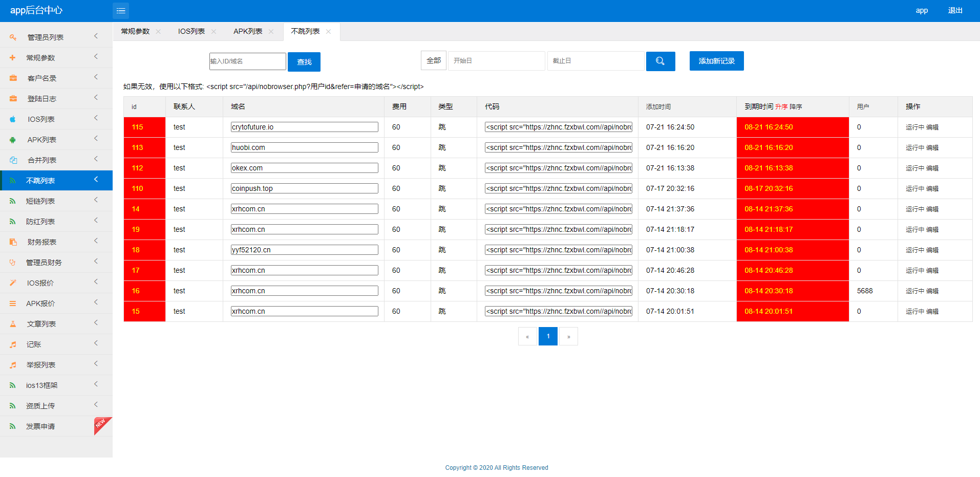This screenshot has height=477, width=980.
Task: Close the IOS列表 tab
Action: coord(214,32)
